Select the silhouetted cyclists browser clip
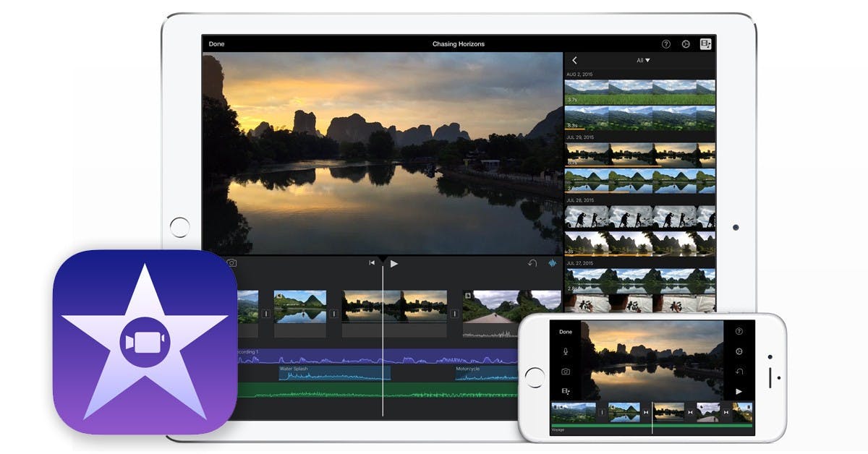This screenshot has height=454, width=868. pos(640,218)
